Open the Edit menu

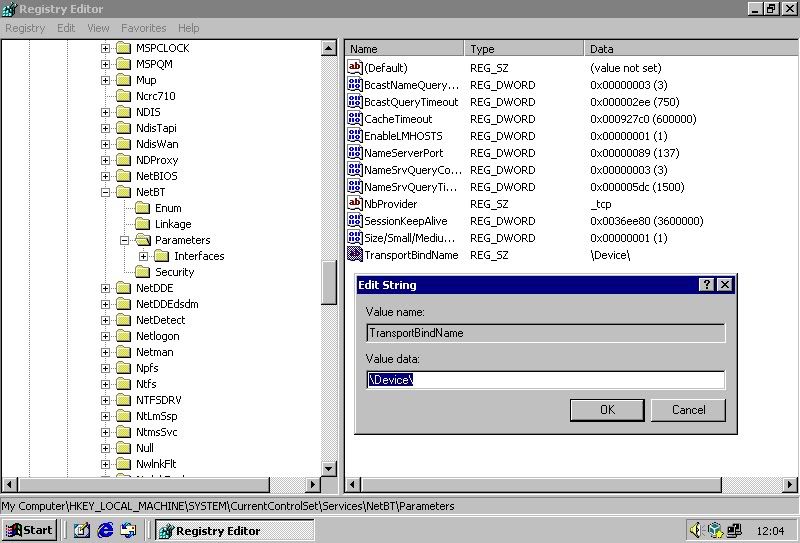point(66,28)
